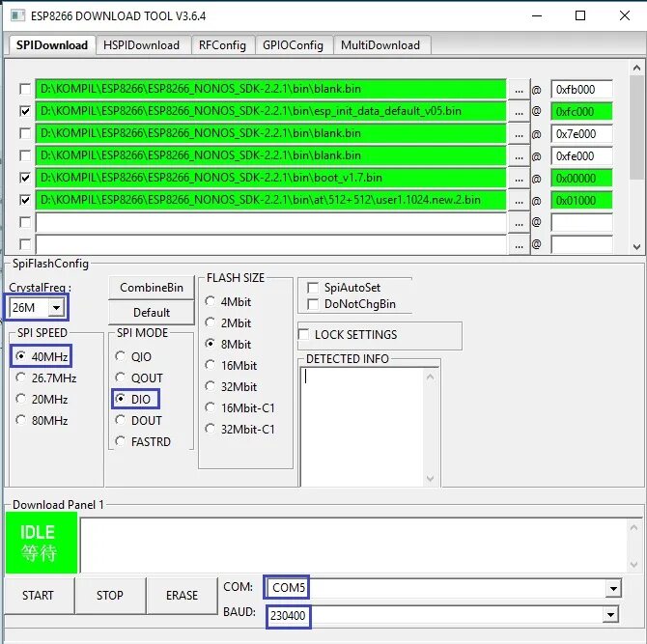Click the file list scroll down arrow
Viewport: 647px width, 644px height.
click(x=636, y=247)
